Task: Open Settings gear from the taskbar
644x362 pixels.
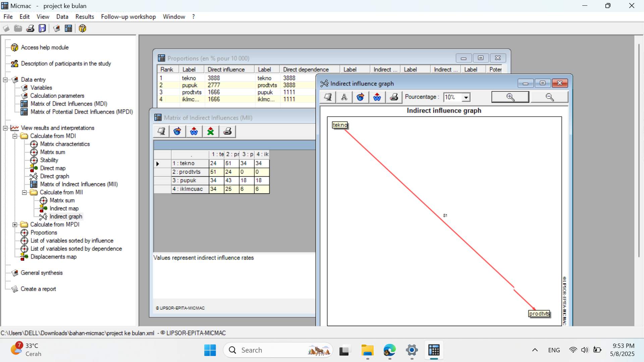Action: pos(412,350)
